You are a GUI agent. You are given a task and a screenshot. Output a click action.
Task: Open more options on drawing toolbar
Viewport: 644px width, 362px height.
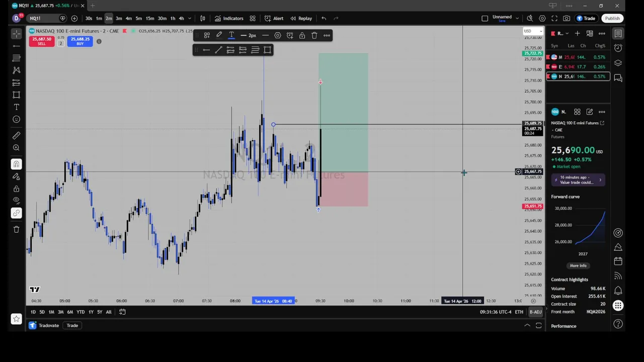[327, 35]
